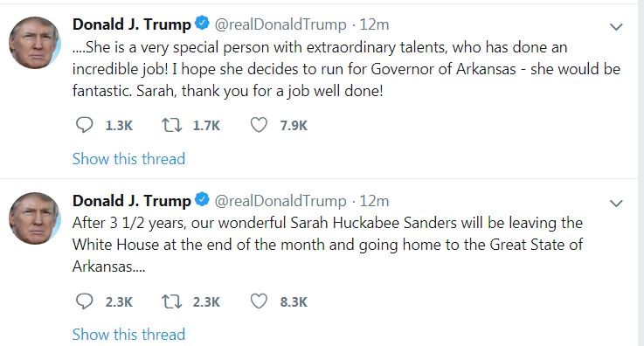Retweet the tweet with 2.3K retweets

point(171,301)
